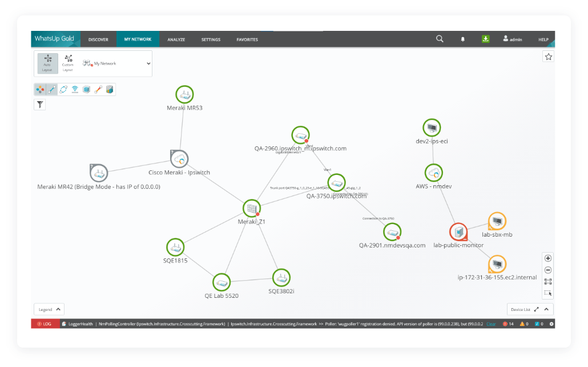This screenshot has width=588, height=367.
Task: Enable the connectivity links overlay
Action: click(x=51, y=89)
